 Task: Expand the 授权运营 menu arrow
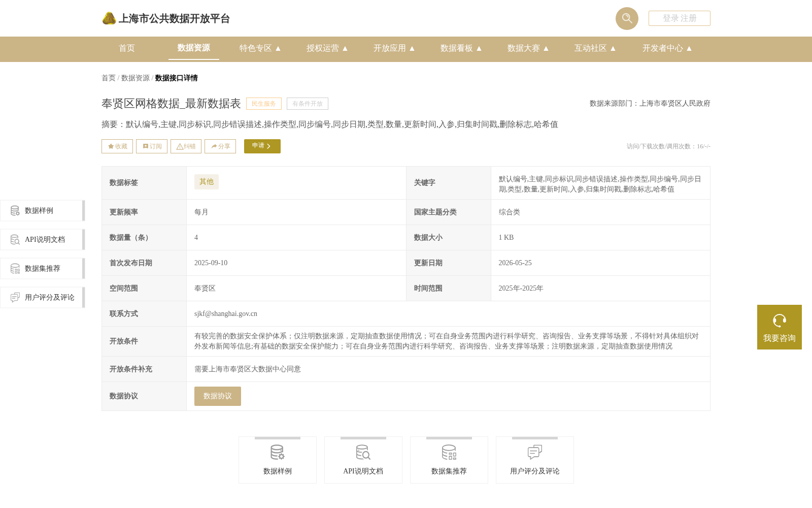(345, 48)
